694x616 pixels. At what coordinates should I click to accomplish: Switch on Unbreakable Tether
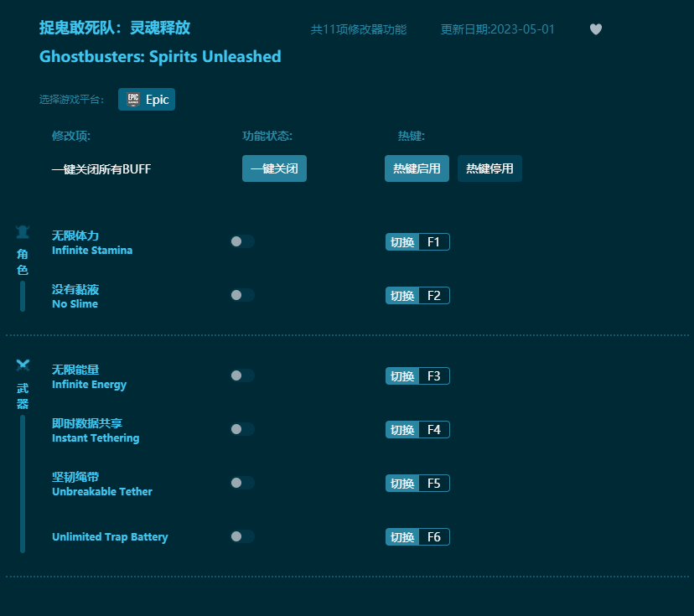click(x=242, y=483)
